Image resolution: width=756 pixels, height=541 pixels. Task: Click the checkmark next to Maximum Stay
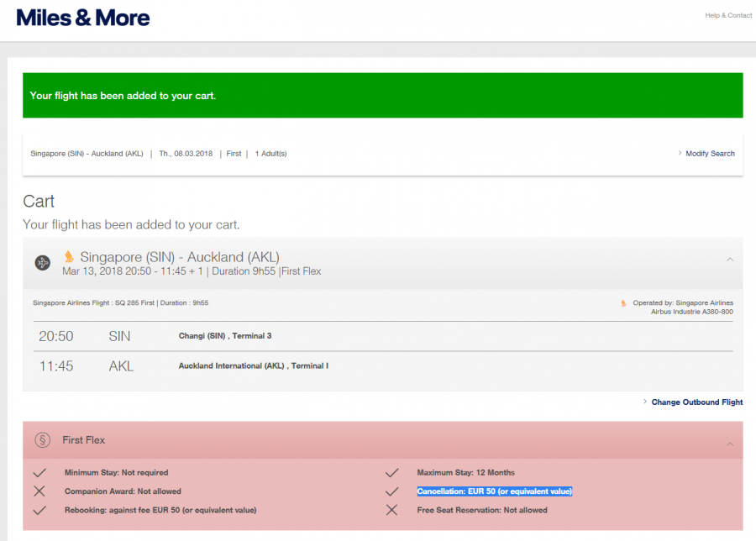coord(392,472)
